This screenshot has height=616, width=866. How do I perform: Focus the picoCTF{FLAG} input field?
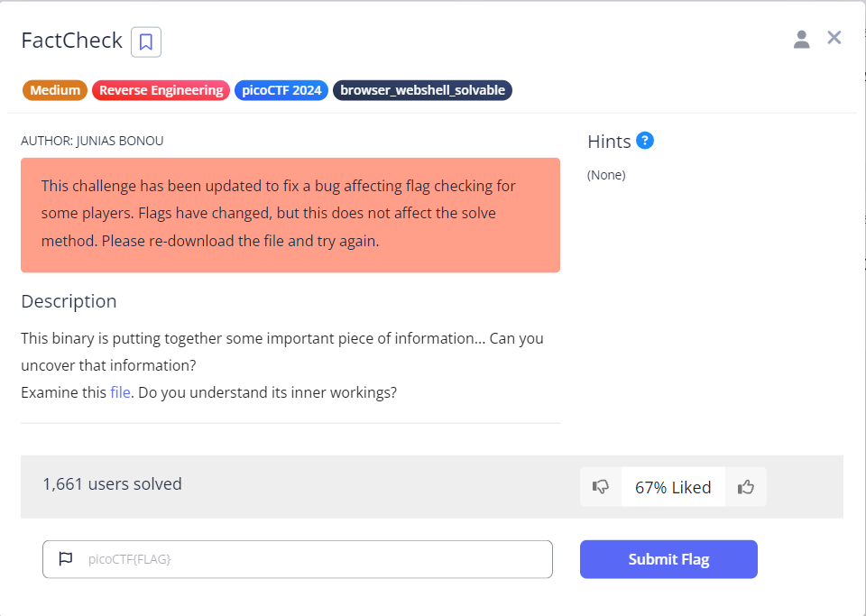click(298, 559)
